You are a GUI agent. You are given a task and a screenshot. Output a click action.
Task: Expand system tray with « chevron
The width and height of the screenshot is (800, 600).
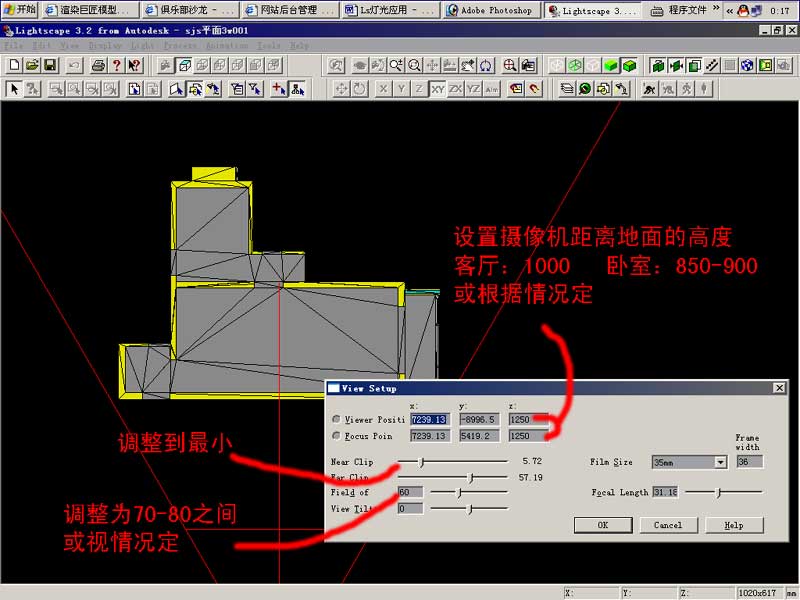tap(730, 10)
